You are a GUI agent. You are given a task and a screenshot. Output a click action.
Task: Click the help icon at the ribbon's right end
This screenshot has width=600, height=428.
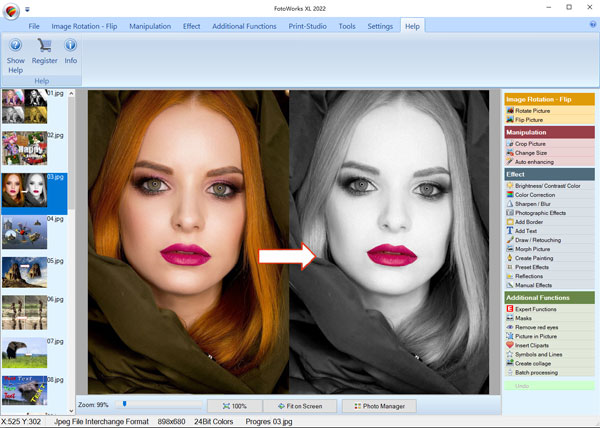[x=593, y=24]
